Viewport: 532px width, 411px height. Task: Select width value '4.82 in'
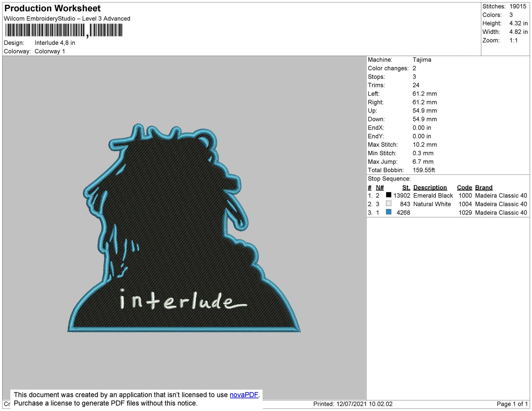(518, 32)
